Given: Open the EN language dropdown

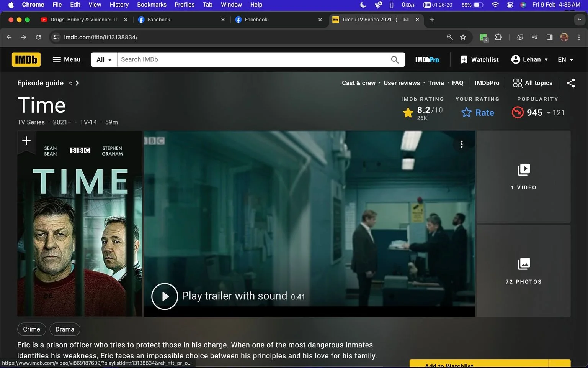Looking at the screenshot, I should pyautogui.click(x=565, y=59).
